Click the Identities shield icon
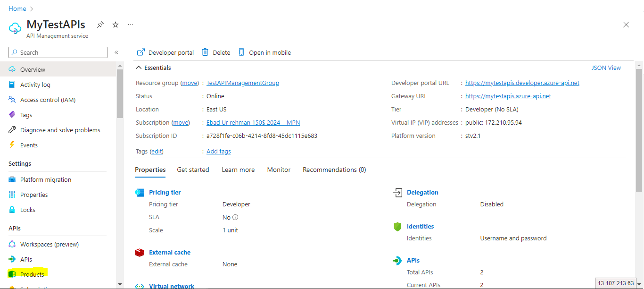This screenshot has height=289, width=644. [397, 226]
